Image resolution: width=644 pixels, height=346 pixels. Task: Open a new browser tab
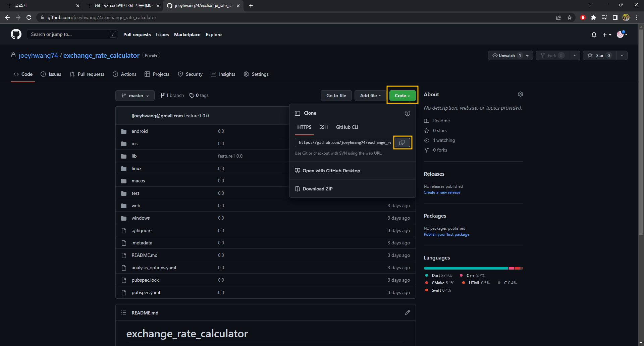(251, 6)
